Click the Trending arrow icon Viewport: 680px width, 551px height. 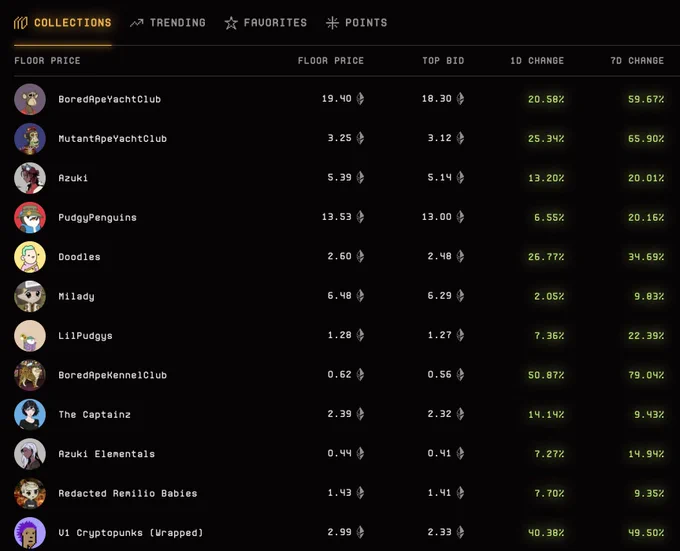137,23
